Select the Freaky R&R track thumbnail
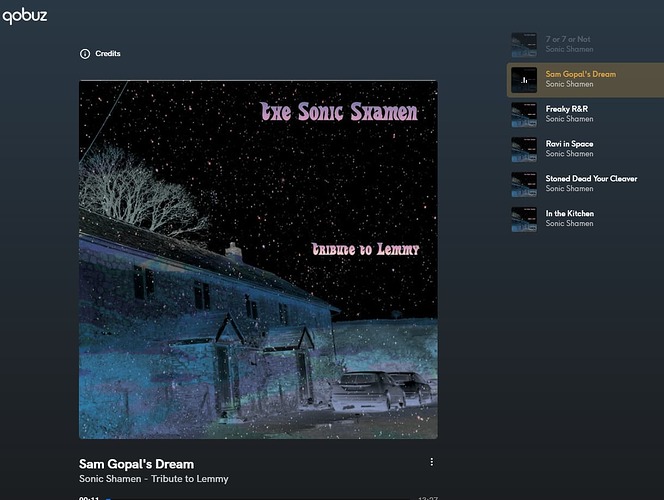The image size is (664, 500). (x=524, y=115)
